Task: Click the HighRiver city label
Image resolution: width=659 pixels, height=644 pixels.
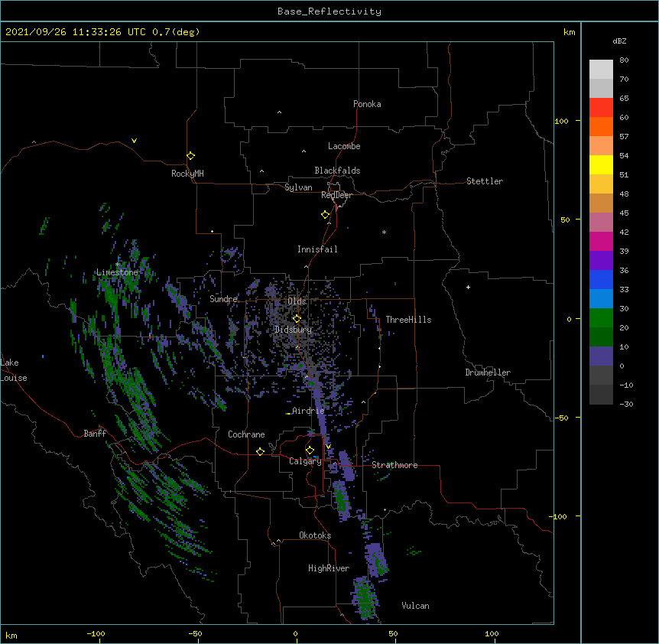Action: (x=329, y=568)
